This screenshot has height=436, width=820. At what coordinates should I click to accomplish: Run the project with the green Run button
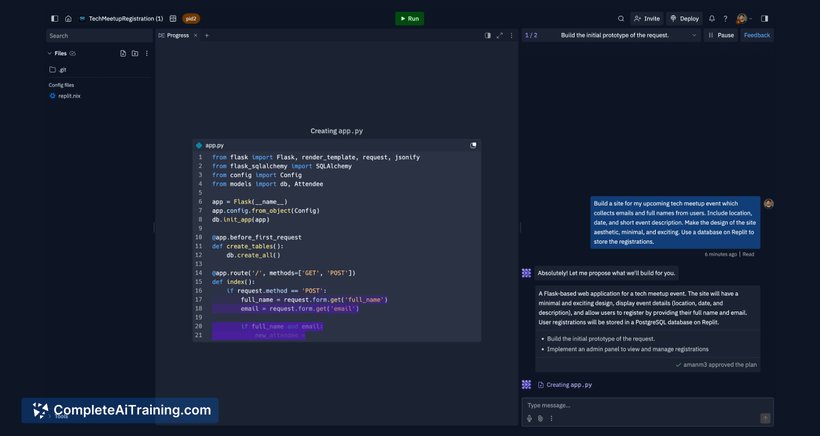pyautogui.click(x=409, y=18)
